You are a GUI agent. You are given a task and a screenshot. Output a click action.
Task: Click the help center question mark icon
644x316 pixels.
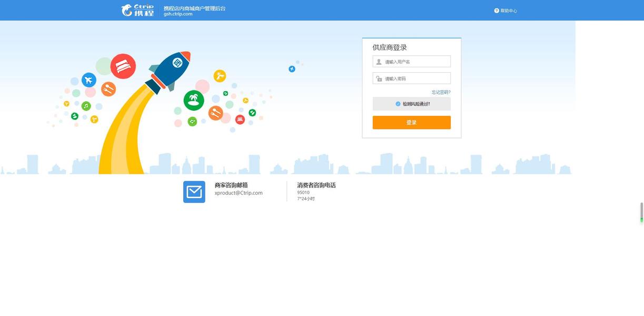[x=497, y=11]
